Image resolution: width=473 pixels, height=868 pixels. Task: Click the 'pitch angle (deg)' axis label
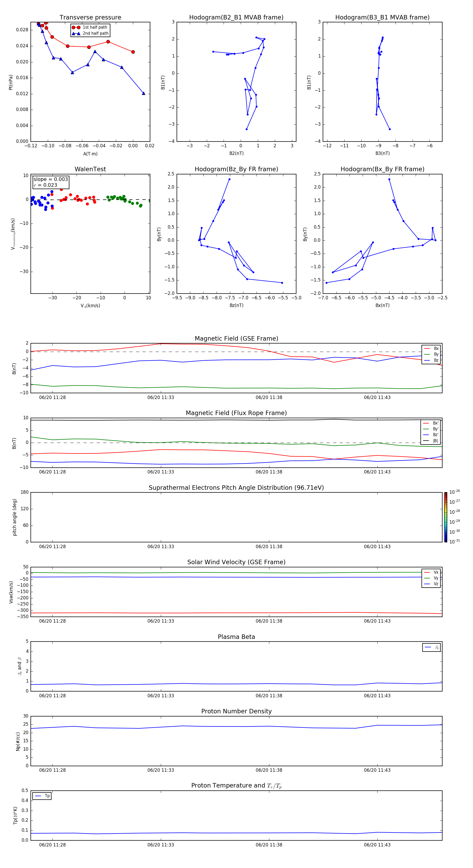point(14,517)
